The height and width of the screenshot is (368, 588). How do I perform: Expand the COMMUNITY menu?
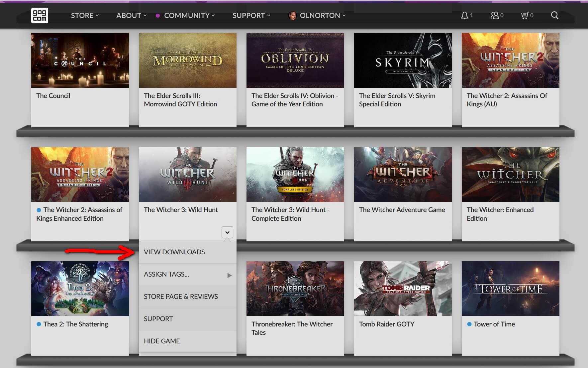pyautogui.click(x=189, y=15)
